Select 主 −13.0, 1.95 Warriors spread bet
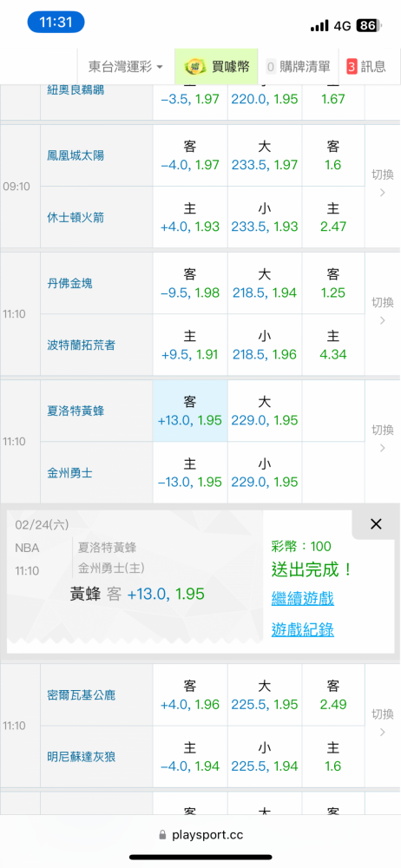The width and height of the screenshot is (401, 868). [190, 473]
